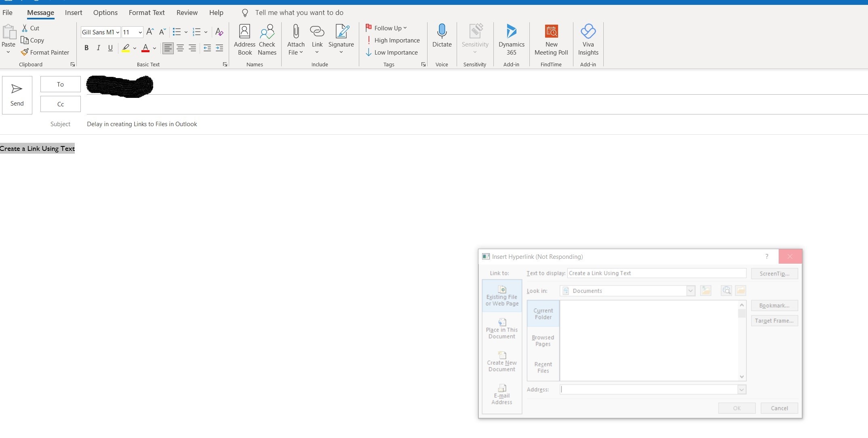Screen dimensions: 868x438
Task: Open the File menu
Action: (x=7, y=13)
